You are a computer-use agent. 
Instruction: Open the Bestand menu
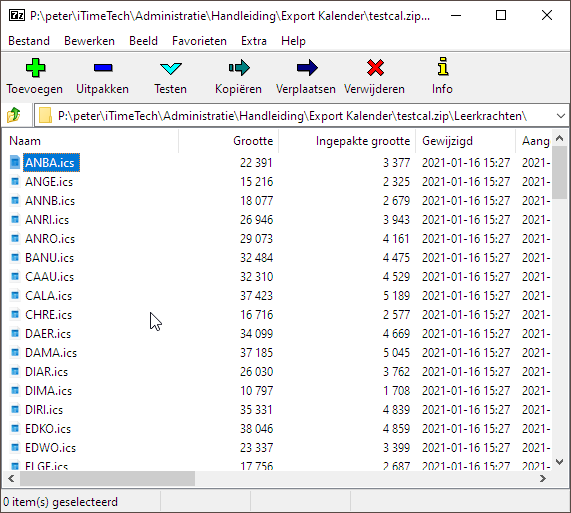pos(29,41)
